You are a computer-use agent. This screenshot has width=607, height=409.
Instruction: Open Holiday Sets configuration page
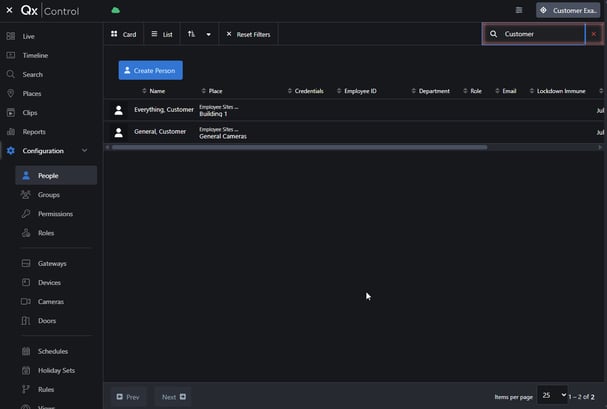pos(57,370)
